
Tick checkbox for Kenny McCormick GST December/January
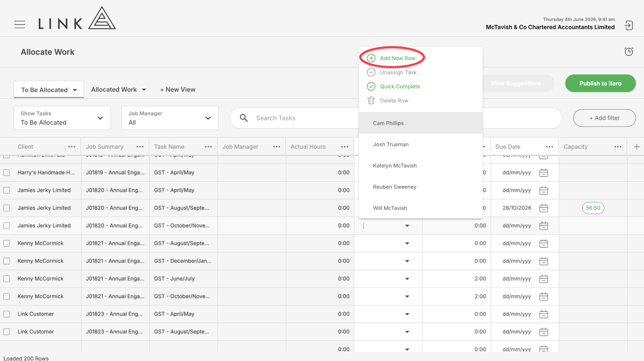(x=7, y=261)
